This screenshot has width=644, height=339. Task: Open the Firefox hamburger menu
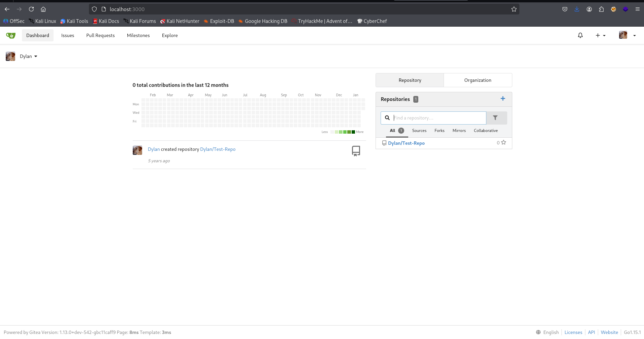[x=637, y=9]
